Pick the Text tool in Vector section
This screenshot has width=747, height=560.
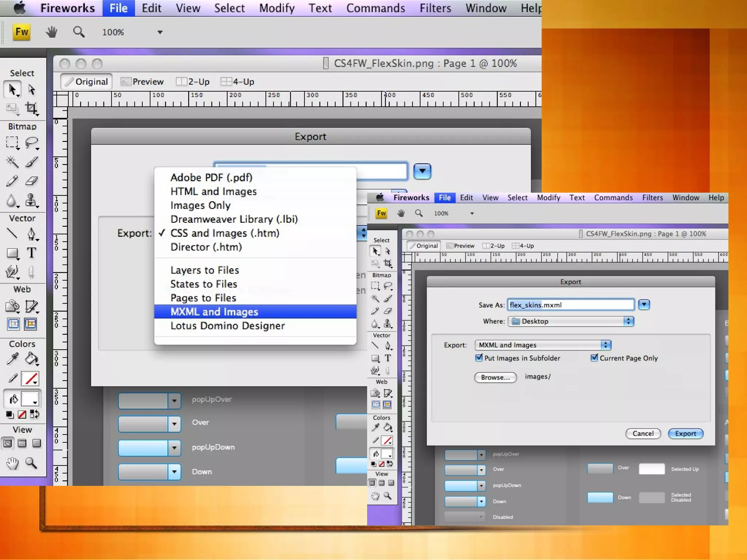pos(31,253)
